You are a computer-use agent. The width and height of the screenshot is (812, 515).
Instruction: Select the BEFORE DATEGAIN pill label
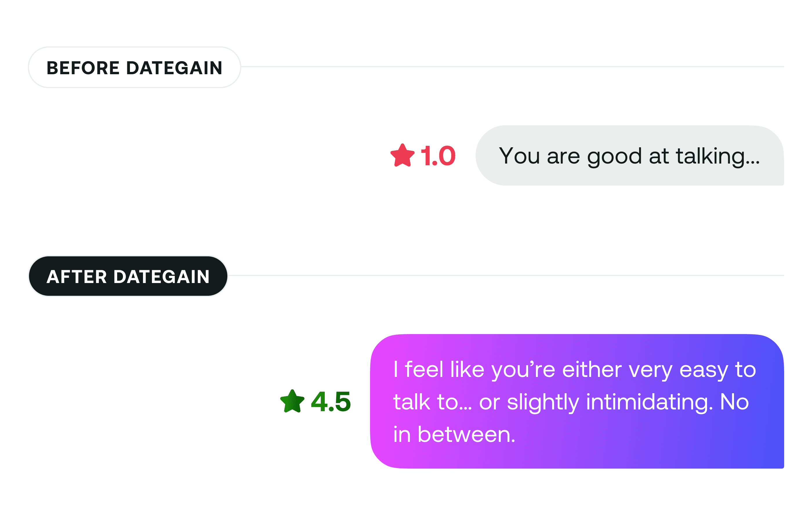135,68
